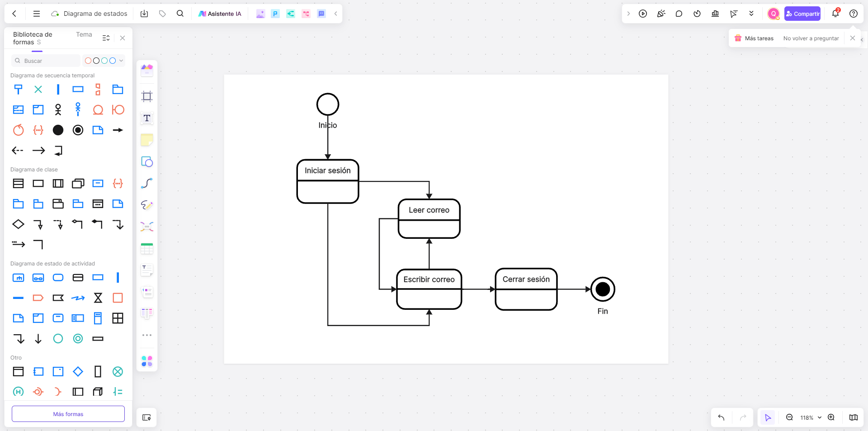Switch to the Tema tab

[84, 34]
